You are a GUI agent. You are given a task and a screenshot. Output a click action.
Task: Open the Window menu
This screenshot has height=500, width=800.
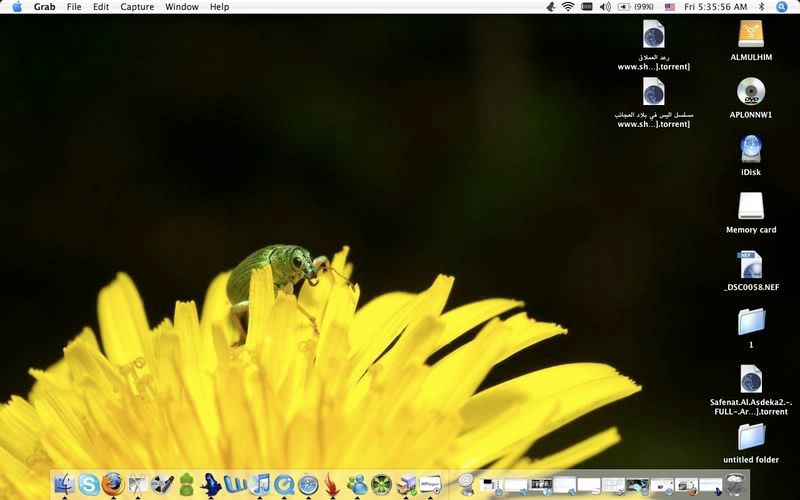[x=181, y=7]
